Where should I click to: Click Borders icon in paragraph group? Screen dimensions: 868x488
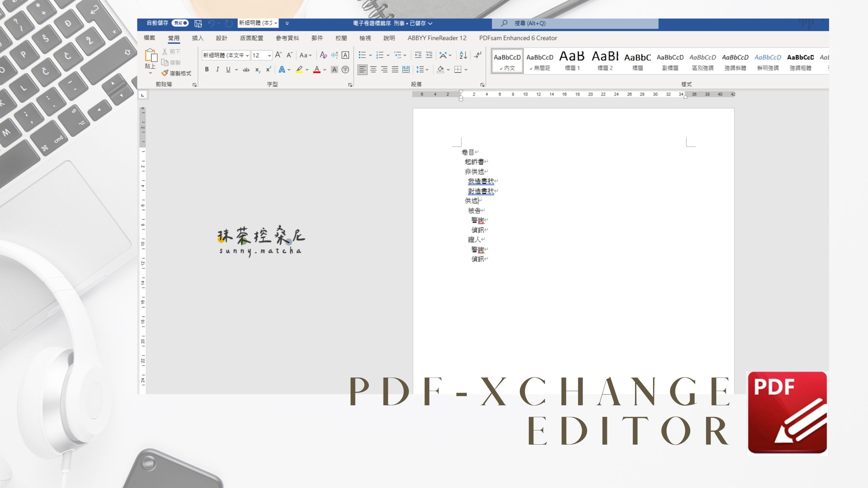pos(458,69)
